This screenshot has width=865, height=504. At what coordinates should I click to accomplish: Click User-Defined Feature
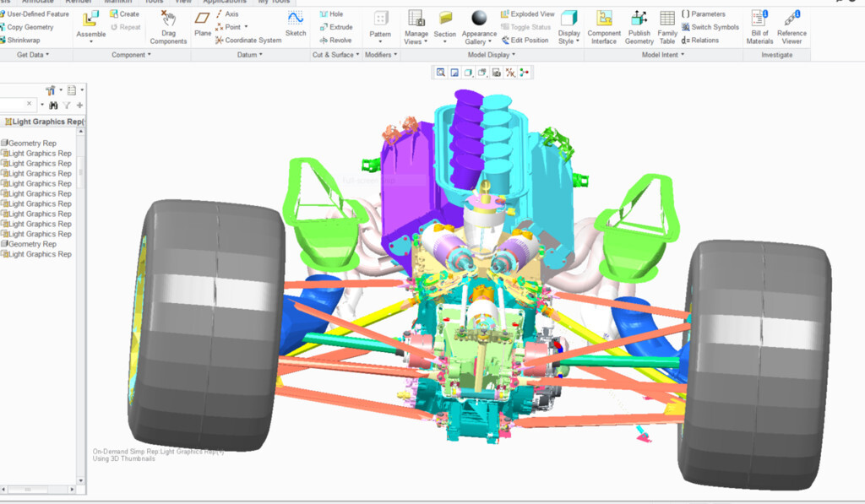[x=35, y=14]
